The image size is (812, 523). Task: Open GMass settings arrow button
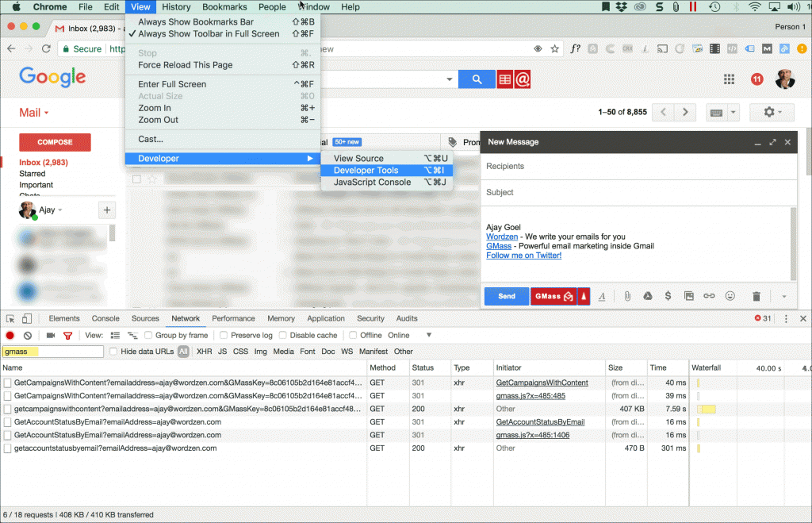(584, 296)
